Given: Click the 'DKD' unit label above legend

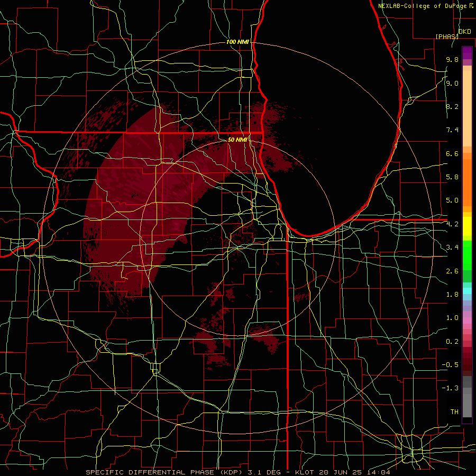Looking at the screenshot, I should 464,32.
